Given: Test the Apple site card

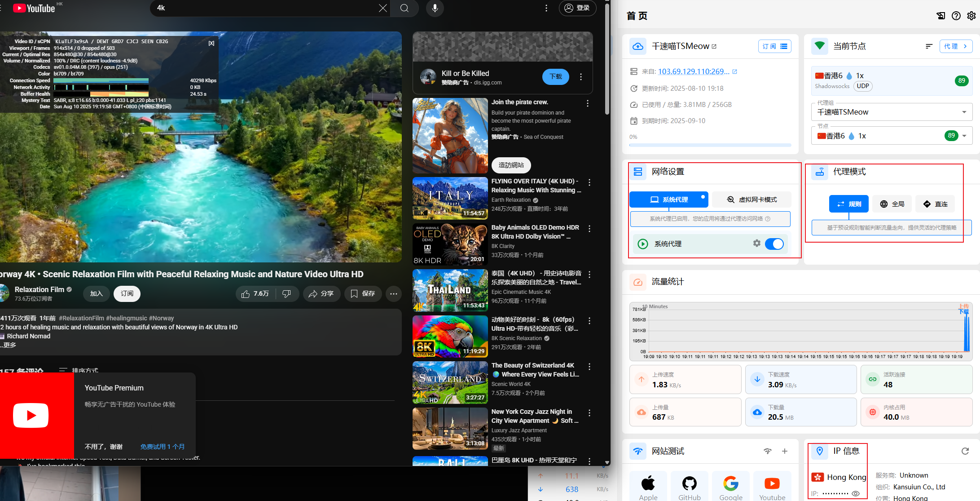Looking at the screenshot, I should pos(648,486).
